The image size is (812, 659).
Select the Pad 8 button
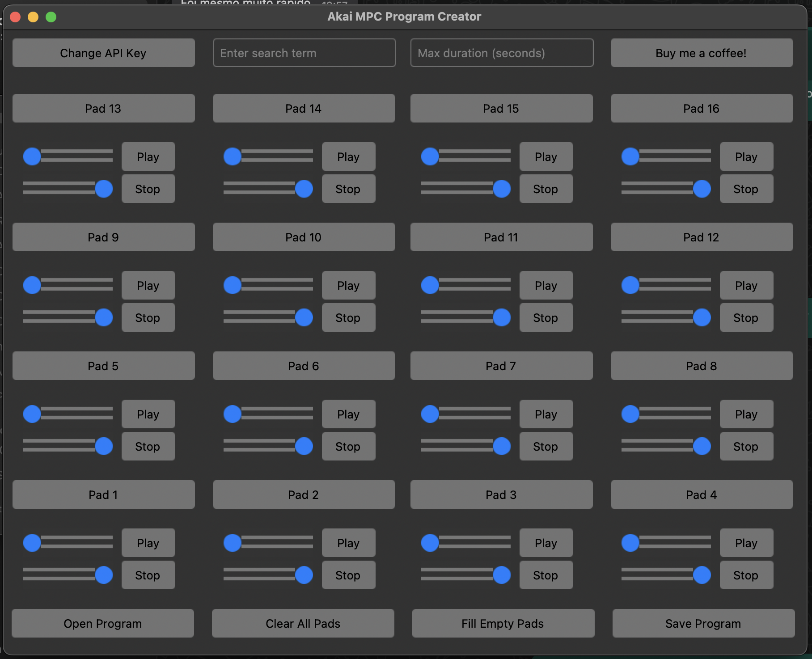pyautogui.click(x=702, y=366)
